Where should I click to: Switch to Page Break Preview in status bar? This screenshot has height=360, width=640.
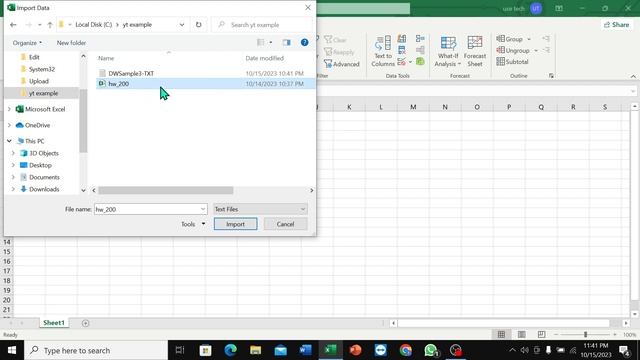point(541,335)
